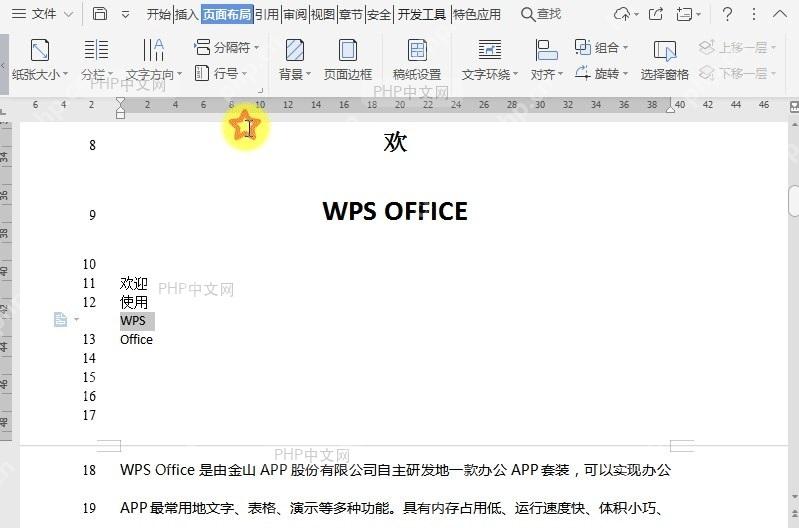Click the line 19 paragraph text

pyautogui.click(x=391, y=508)
